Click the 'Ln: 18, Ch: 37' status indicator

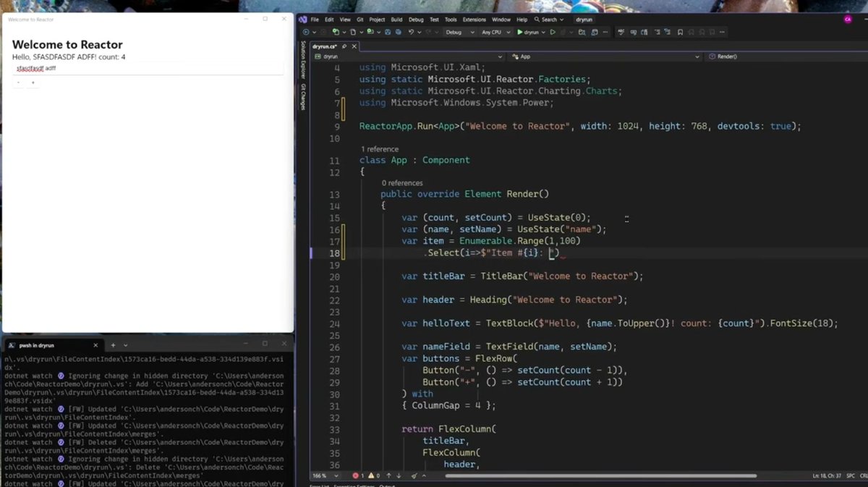pyautogui.click(x=827, y=475)
